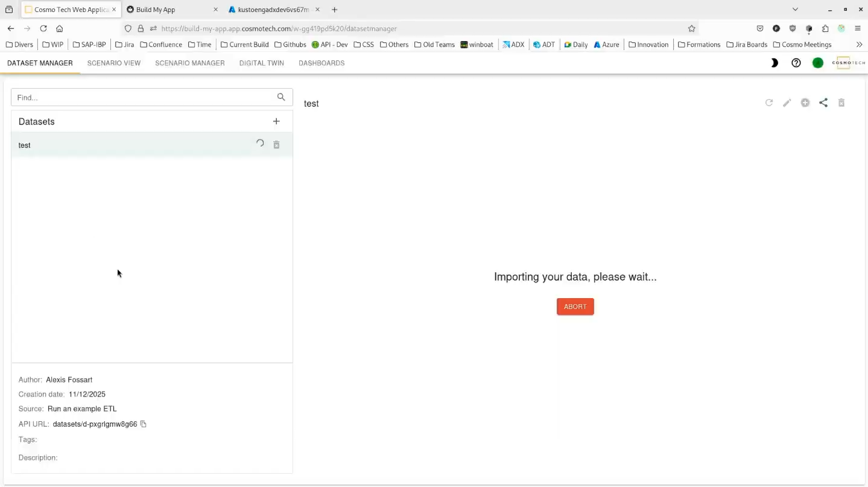Open the user profile avatar
868x487 pixels.
[x=818, y=62]
